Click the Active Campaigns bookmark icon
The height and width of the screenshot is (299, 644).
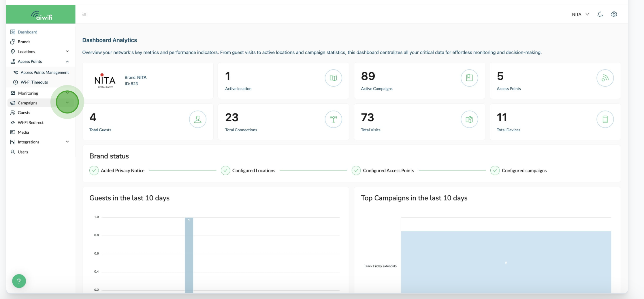click(469, 78)
